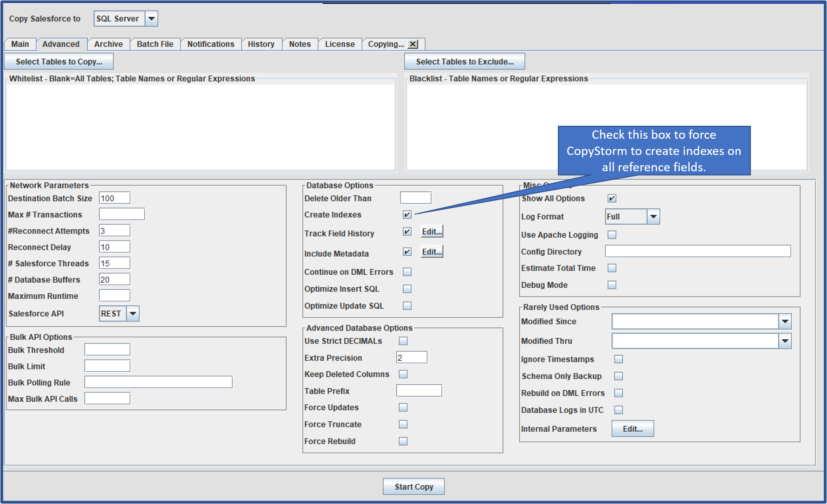Select the Copying... tab
The width and height of the screenshot is (827, 504).
pos(386,44)
